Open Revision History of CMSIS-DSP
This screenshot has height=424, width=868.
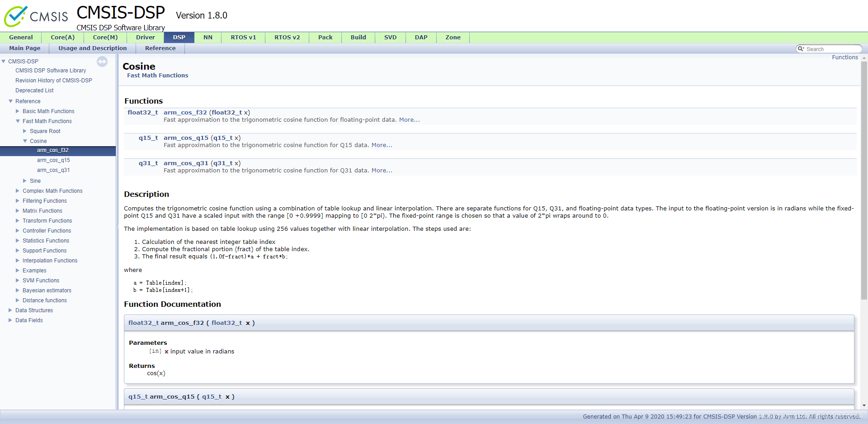[x=54, y=81]
